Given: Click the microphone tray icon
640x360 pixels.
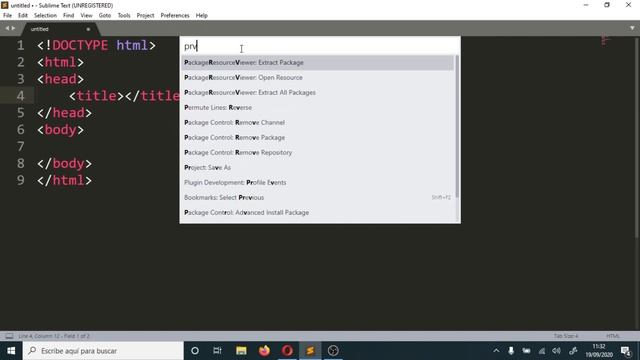Looking at the screenshot, I should pos(511,351).
